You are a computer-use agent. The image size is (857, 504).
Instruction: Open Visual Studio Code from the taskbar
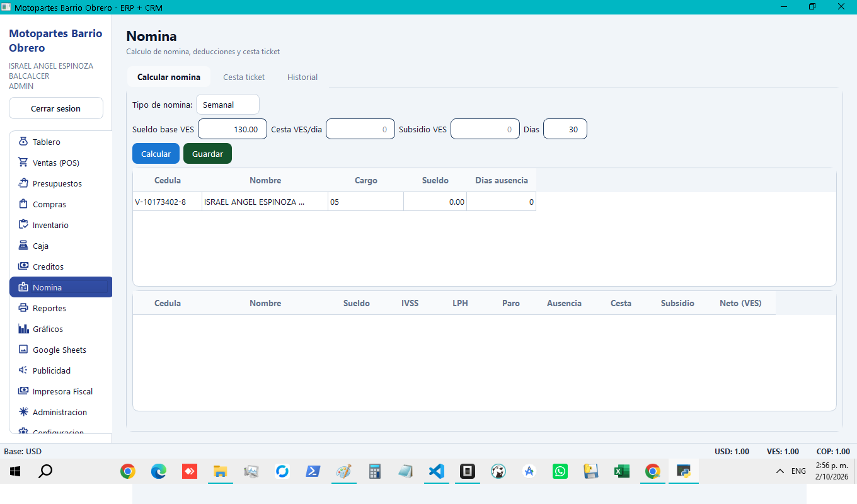click(x=436, y=471)
